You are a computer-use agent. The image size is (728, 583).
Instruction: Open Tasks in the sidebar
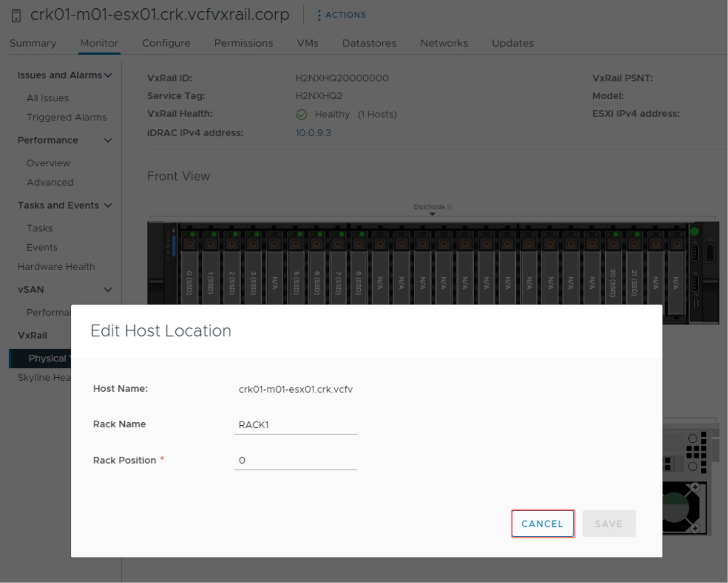pos(39,228)
